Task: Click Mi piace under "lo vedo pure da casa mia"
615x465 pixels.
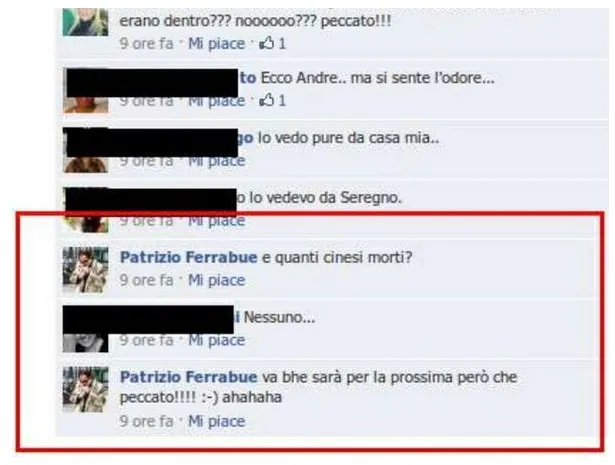Action: point(217,161)
